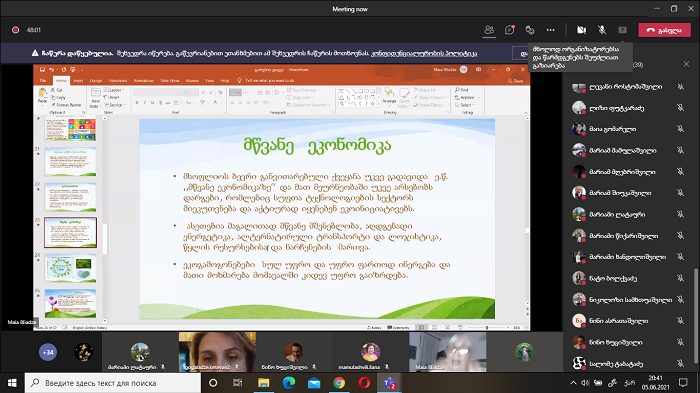700x393 pixels.
Task: Click the Windows taskbar search box
Action: point(112,383)
